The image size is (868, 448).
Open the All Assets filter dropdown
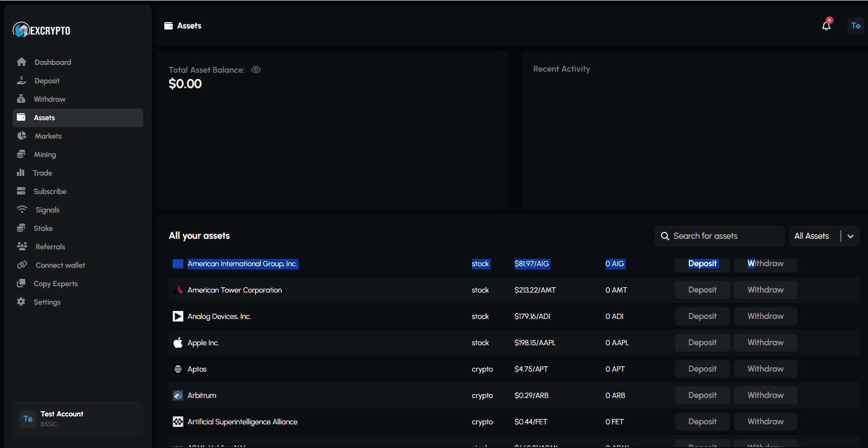coord(824,236)
